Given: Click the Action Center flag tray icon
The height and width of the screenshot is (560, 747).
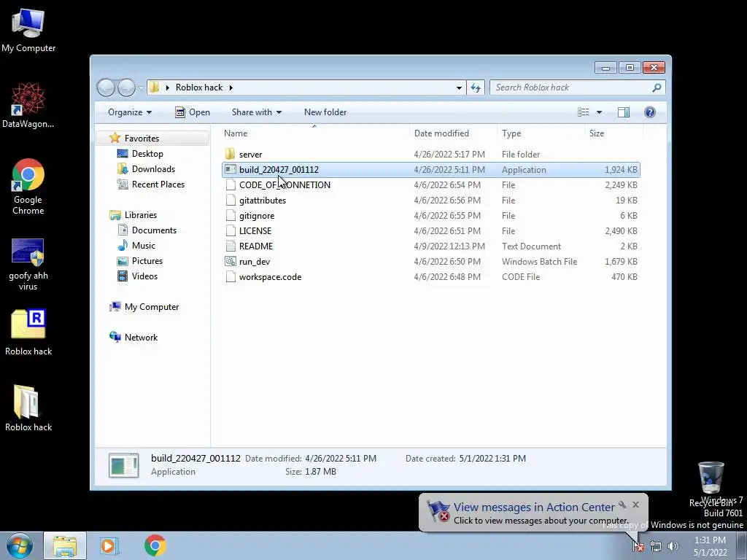Looking at the screenshot, I should [638, 546].
